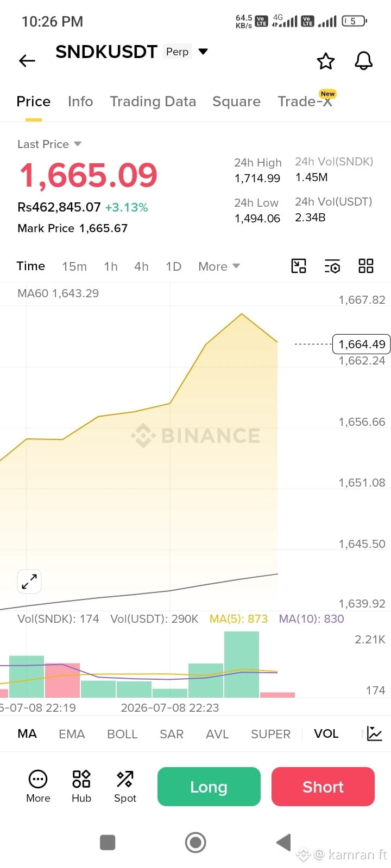Click the tallest green volume bar
Image resolution: width=391 pixels, height=868 pixels.
point(242,665)
